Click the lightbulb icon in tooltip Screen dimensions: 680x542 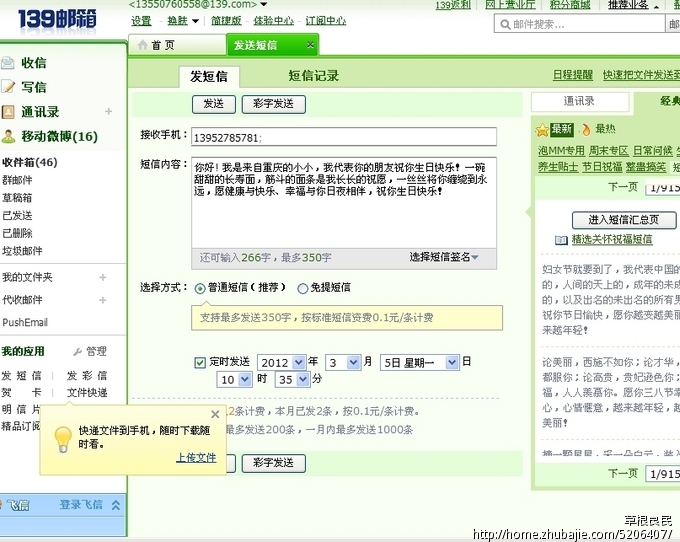(63, 439)
